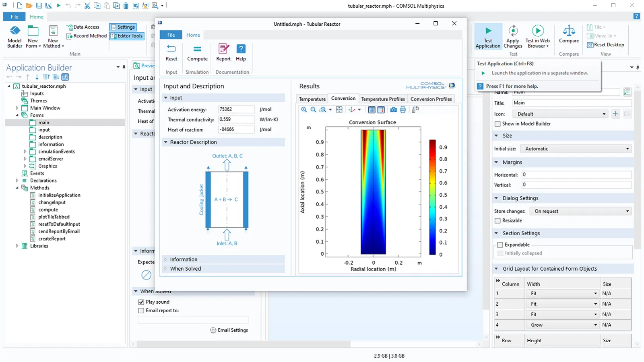The height and width of the screenshot is (362, 644).
Task: Open the Conversion Profiles tab
Action: click(x=431, y=99)
